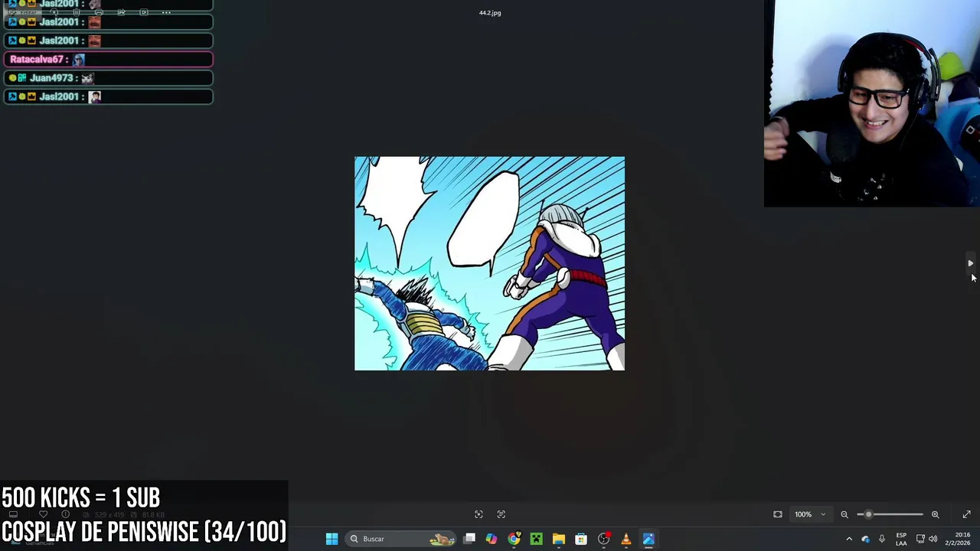This screenshot has width=980, height=551.
Task: Click the manga panel image
Action: 489,263
